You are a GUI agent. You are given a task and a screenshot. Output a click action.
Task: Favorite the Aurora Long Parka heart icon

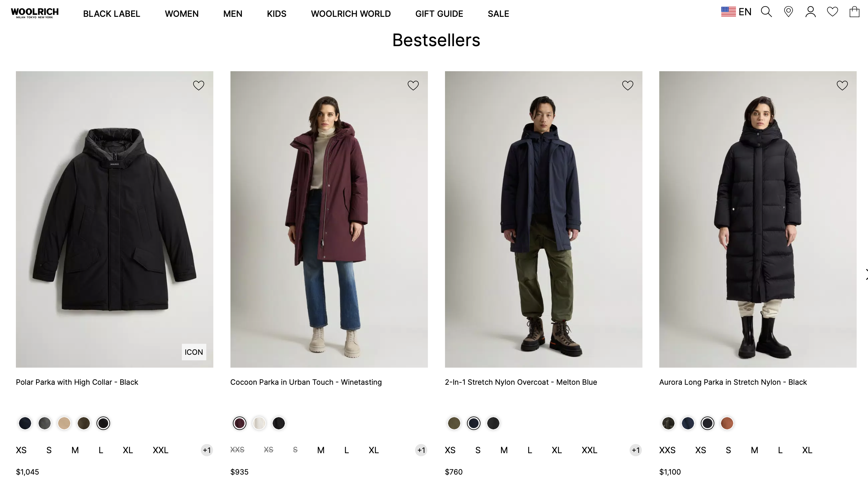842,85
